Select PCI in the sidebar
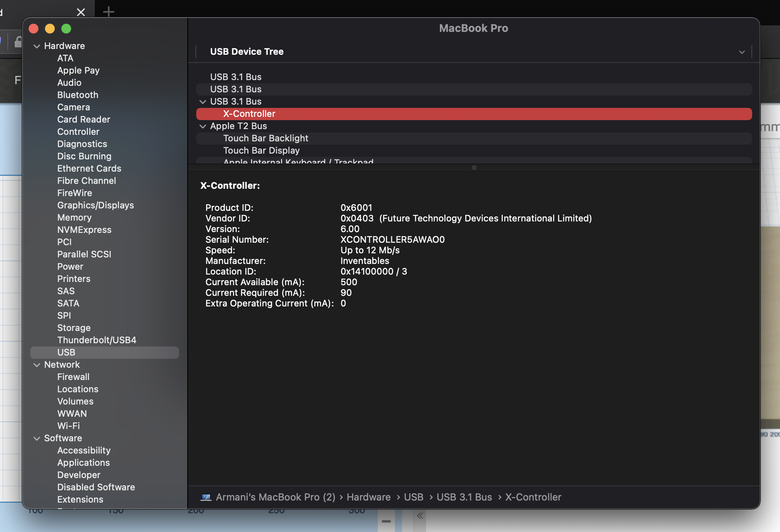The height and width of the screenshot is (532, 780). [65, 242]
